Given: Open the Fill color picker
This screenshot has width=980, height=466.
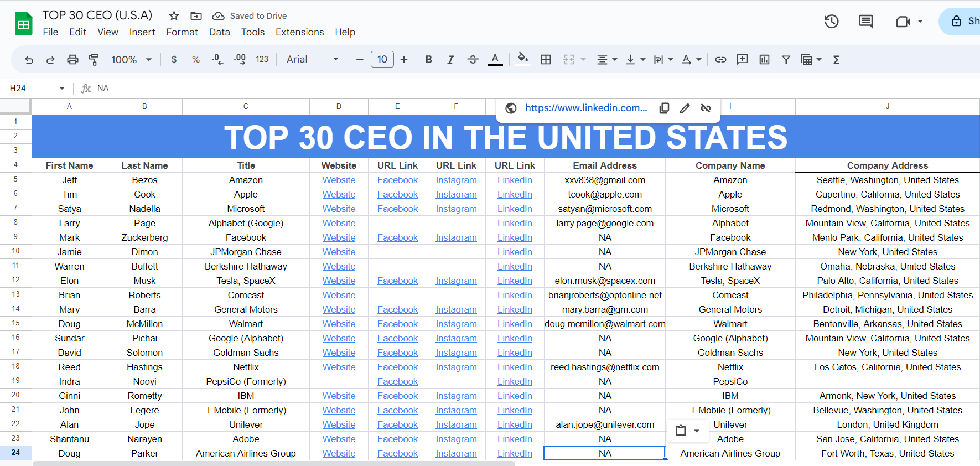Looking at the screenshot, I should [523, 59].
